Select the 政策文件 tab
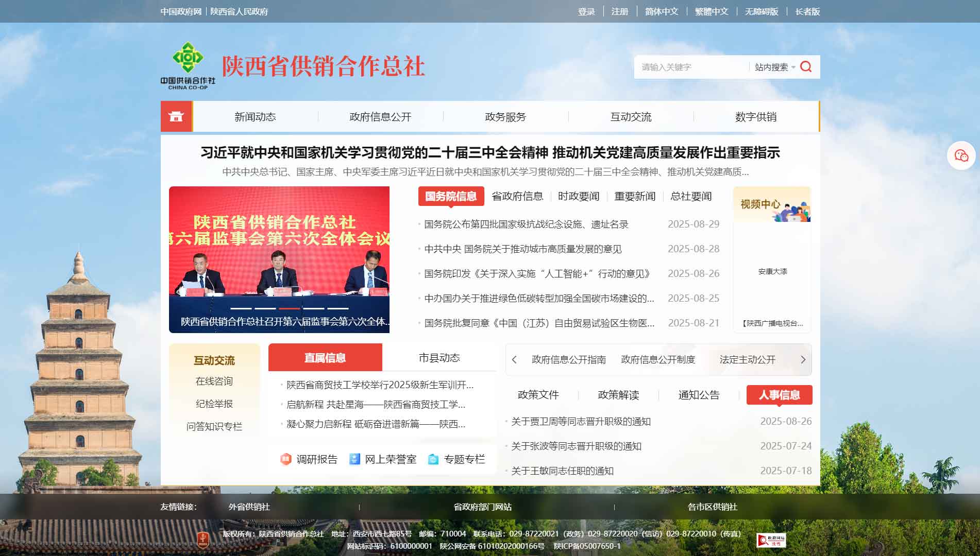The height and width of the screenshot is (556, 980). click(538, 395)
